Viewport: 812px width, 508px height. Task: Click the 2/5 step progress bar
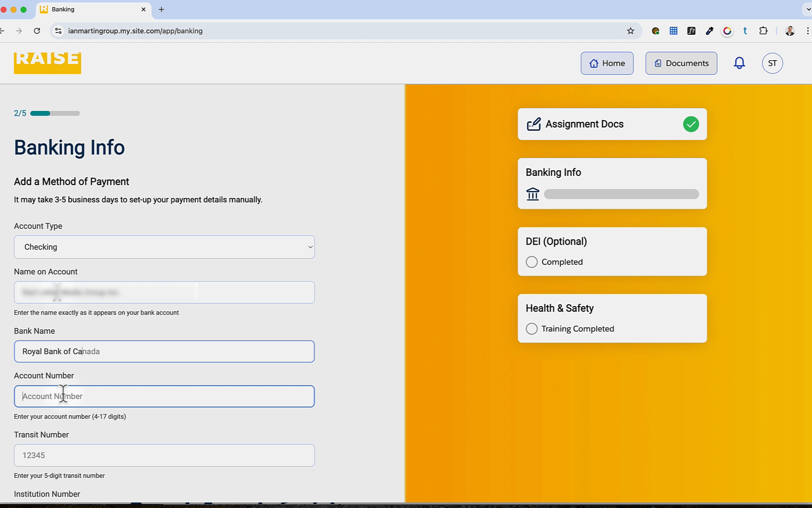[x=55, y=113]
